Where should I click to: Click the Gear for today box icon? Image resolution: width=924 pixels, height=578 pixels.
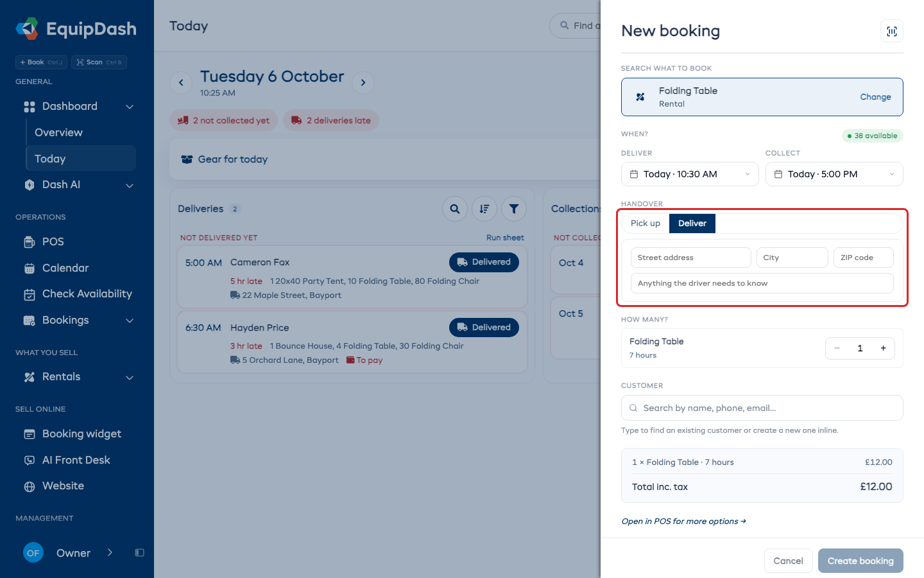[187, 159]
